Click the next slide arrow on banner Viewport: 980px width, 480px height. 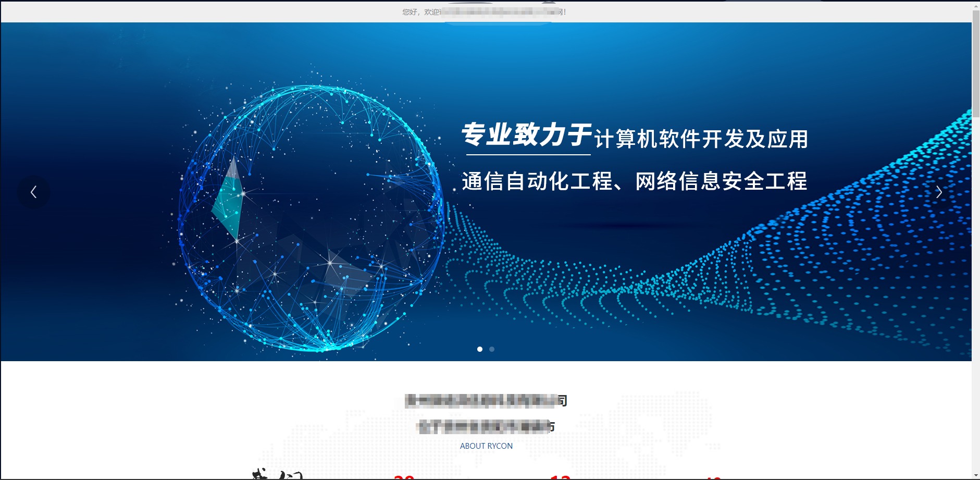(938, 192)
